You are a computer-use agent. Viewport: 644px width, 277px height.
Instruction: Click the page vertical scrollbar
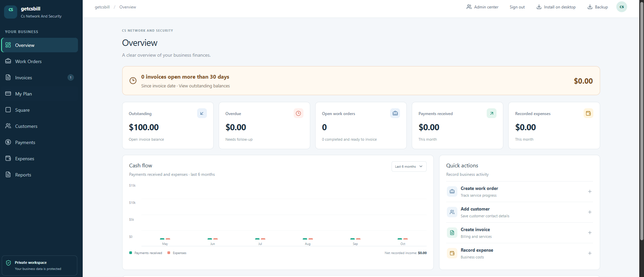coord(642,121)
